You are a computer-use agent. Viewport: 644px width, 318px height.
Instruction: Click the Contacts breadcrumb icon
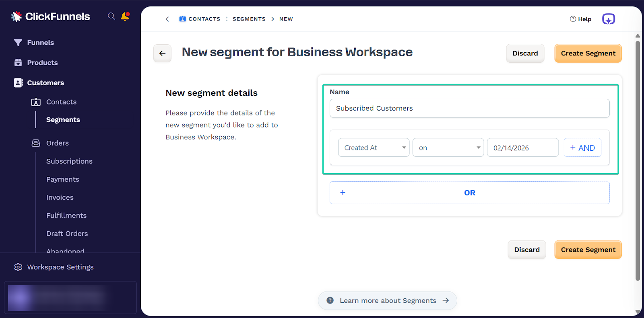(x=182, y=19)
